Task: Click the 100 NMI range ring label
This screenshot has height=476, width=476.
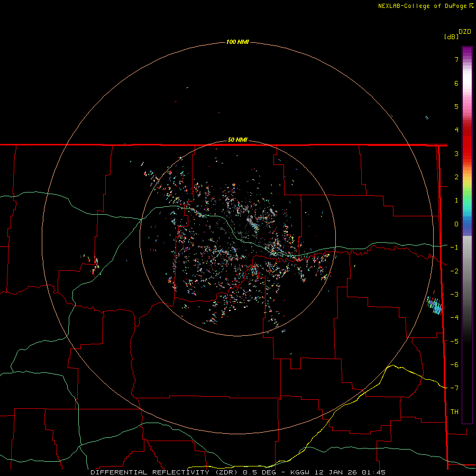Action: [x=237, y=42]
